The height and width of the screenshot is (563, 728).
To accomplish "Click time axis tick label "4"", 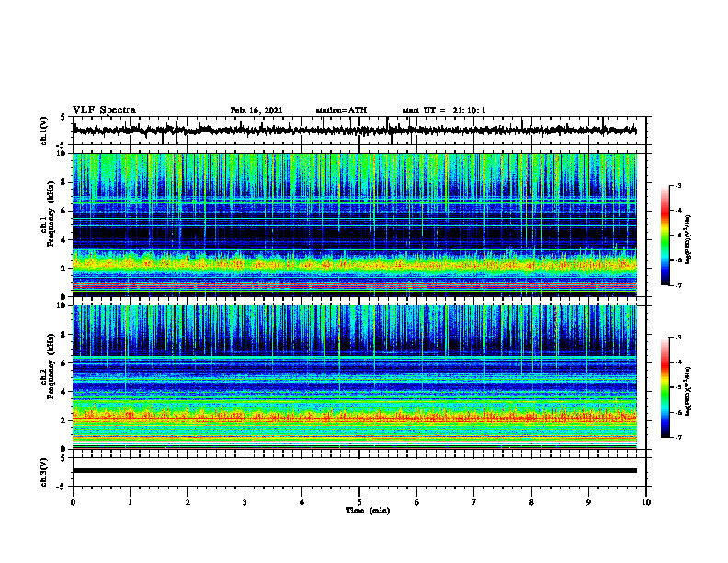I will 302,502.
